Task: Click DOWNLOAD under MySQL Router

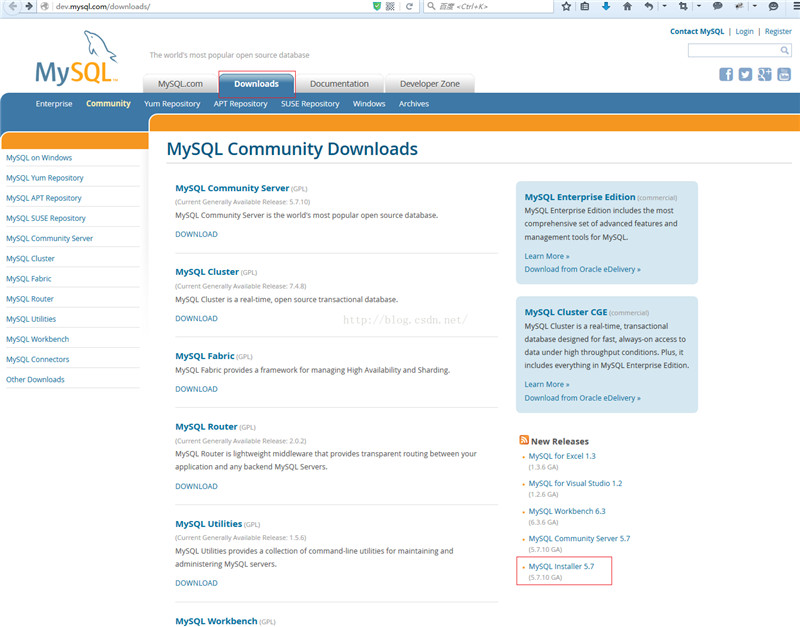Action: (x=196, y=486)
